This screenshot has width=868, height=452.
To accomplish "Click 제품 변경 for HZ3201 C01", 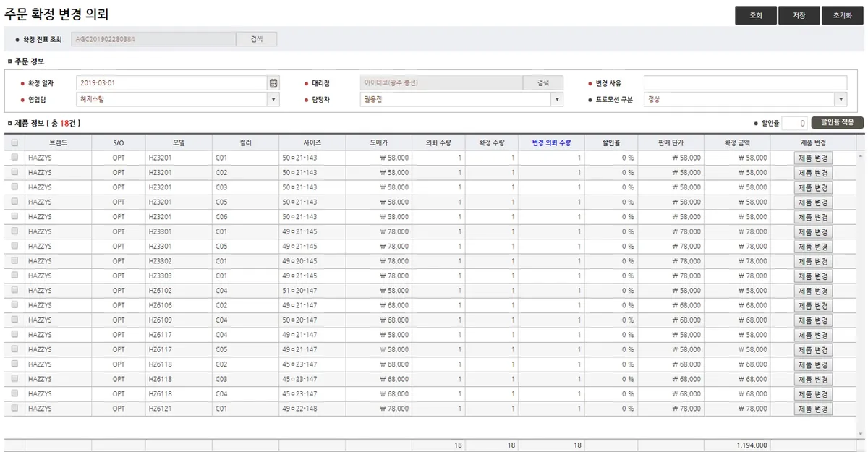I will 813,158.
